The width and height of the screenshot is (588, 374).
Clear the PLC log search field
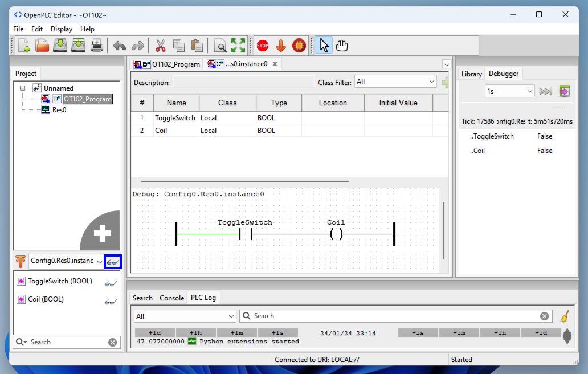pos(545,316)
